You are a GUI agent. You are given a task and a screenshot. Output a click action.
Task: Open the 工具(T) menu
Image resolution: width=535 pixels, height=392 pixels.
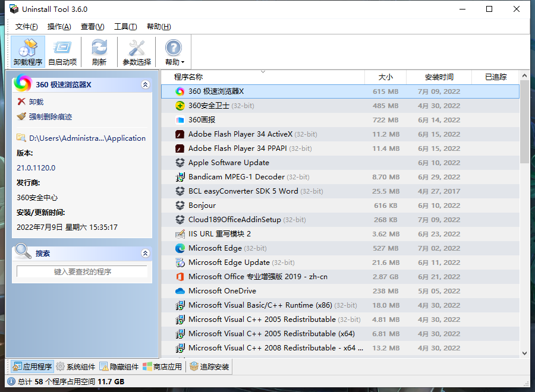tap(125, 27)
